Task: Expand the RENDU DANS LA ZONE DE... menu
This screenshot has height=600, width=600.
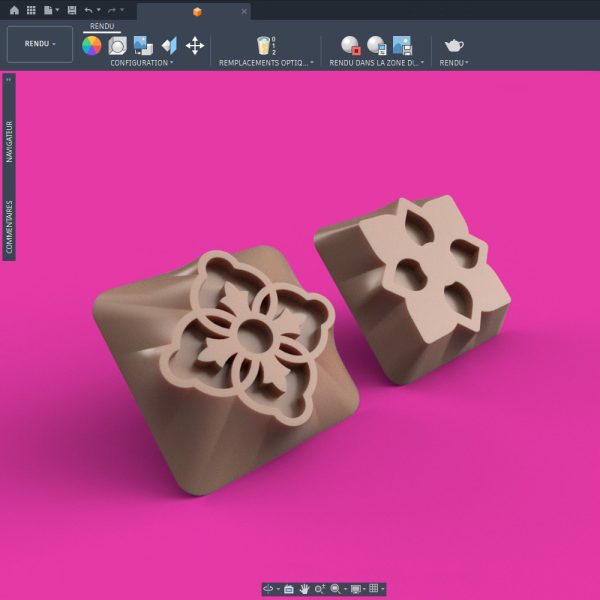Action: (377, 63)
